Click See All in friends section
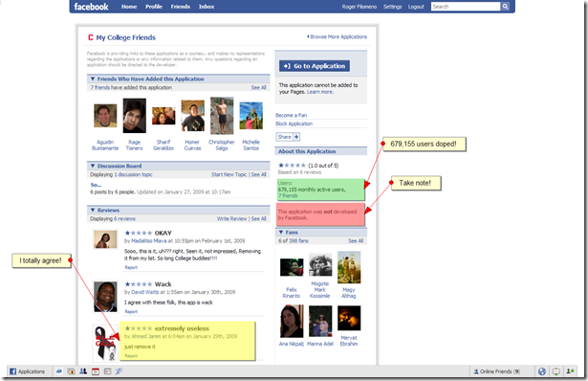Screen dimensions: 588x381 click(259, 87)
